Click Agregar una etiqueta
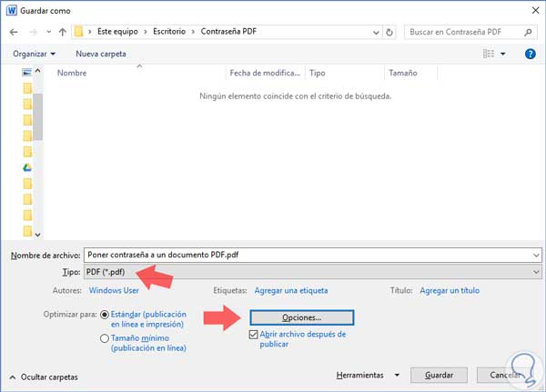 [x=291, y=290]
